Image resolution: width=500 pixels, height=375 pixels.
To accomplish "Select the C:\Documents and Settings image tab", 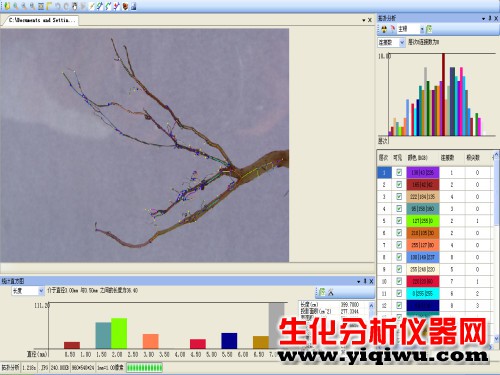I will pyautogui.click(x=41, y=20).
